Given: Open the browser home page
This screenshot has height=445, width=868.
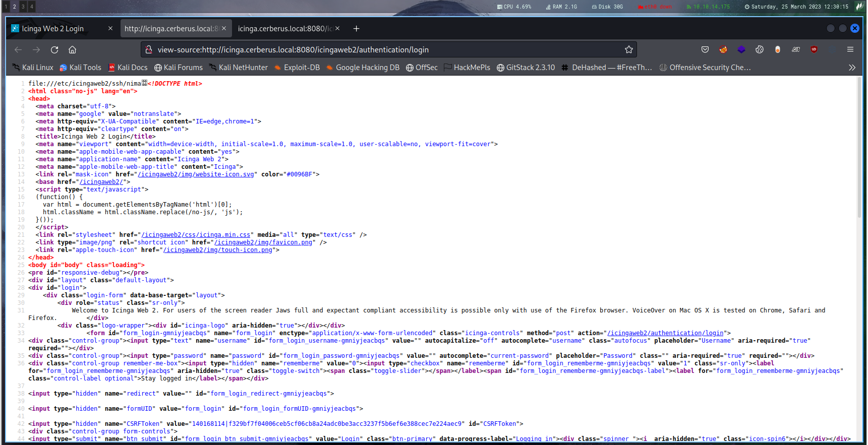Looking at the screenshot, I should [x=73, y=49].
